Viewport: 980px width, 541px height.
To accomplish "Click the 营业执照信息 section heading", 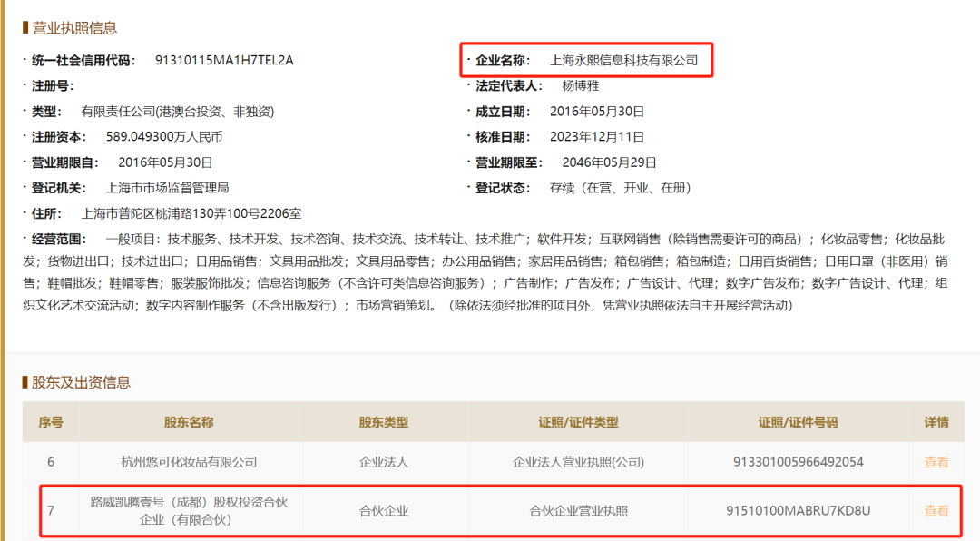I will coord(74,27).
